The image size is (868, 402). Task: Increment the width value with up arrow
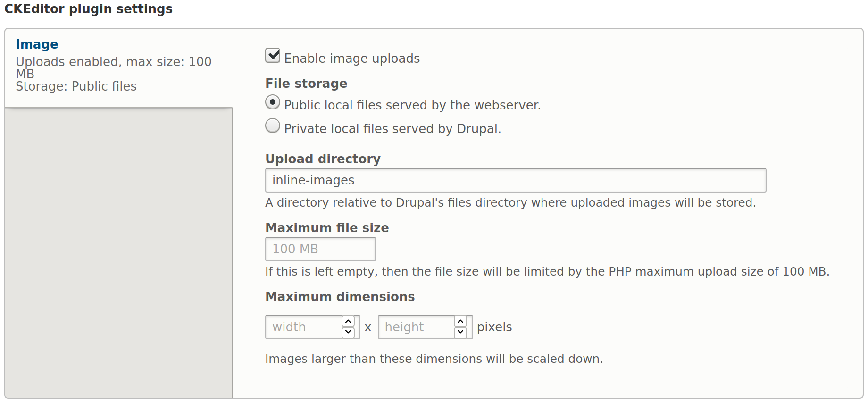(348, 321)
